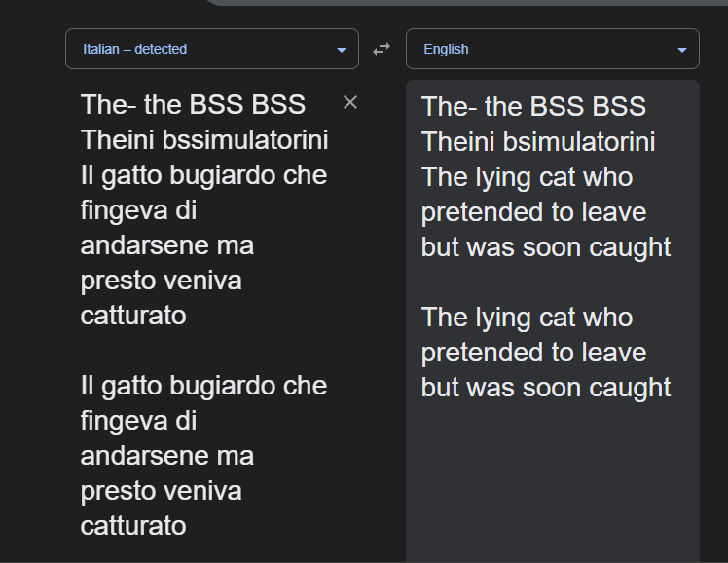The width and height of the screenshot is (728, 563).
Task: Click the arrow on the source language selector
Action: pyautogui.click(x=342, y=50)
